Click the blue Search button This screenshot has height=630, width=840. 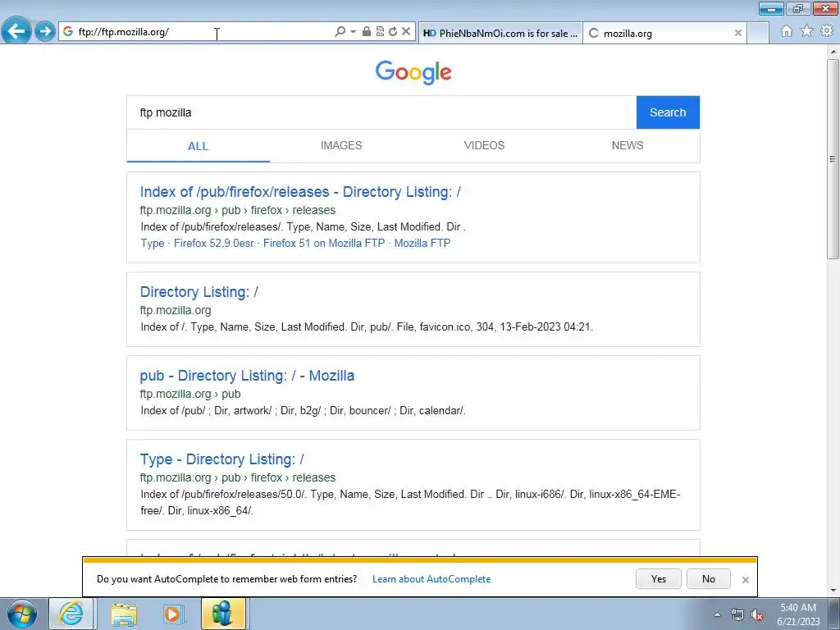click(668, 112)
